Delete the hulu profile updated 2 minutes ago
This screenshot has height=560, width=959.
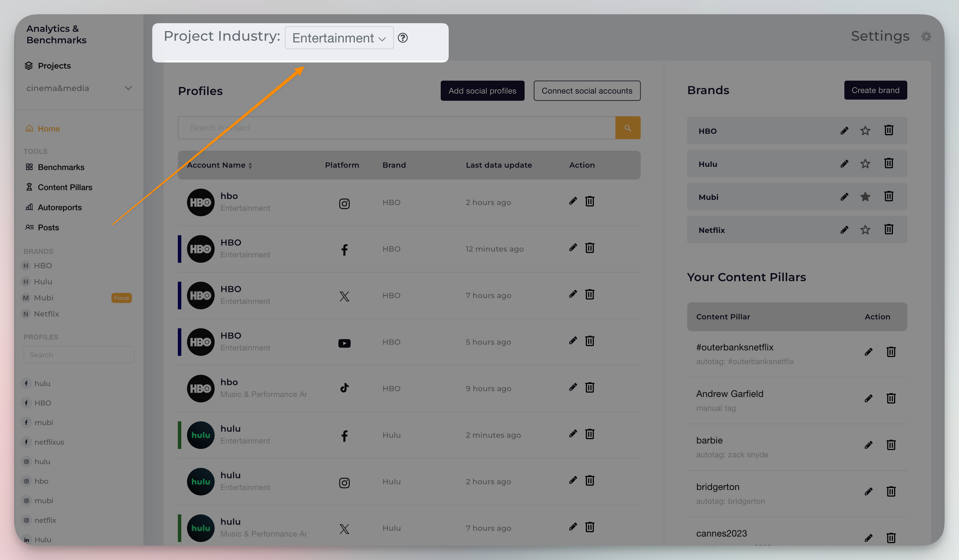tap(590, 434)
